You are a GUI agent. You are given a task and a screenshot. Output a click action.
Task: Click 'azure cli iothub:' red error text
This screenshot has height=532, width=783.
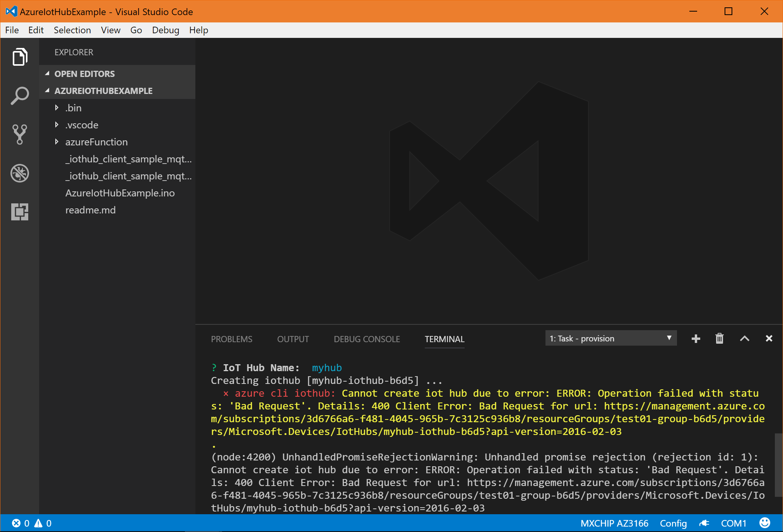tap(285, 393)
